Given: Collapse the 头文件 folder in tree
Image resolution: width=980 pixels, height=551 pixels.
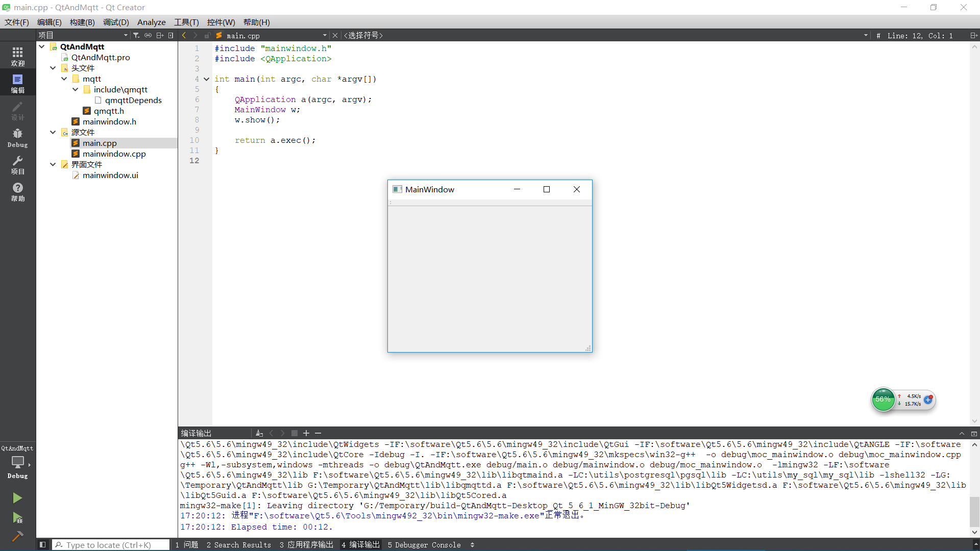Looking at the screenshot, I should [53, 68].
